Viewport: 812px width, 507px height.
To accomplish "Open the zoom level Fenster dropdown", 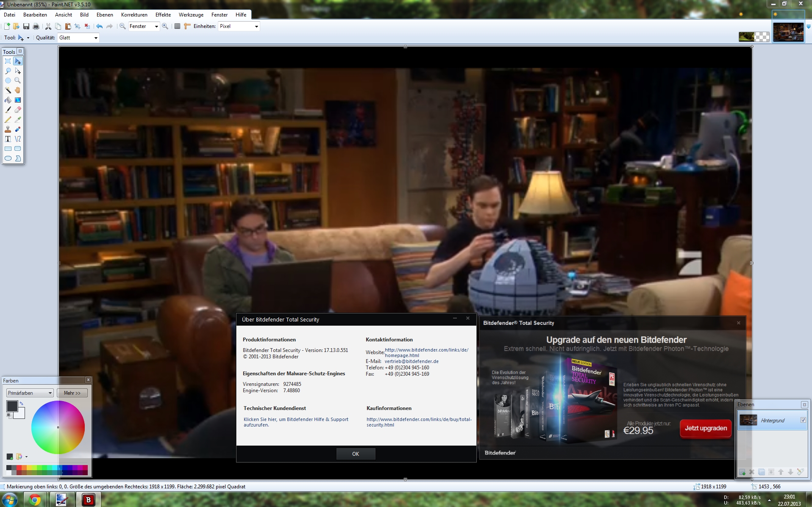I will click(x=144, y=26).
